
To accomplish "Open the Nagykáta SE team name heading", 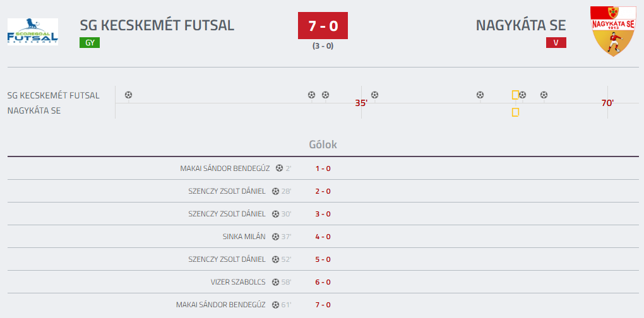I will [521, 25].
